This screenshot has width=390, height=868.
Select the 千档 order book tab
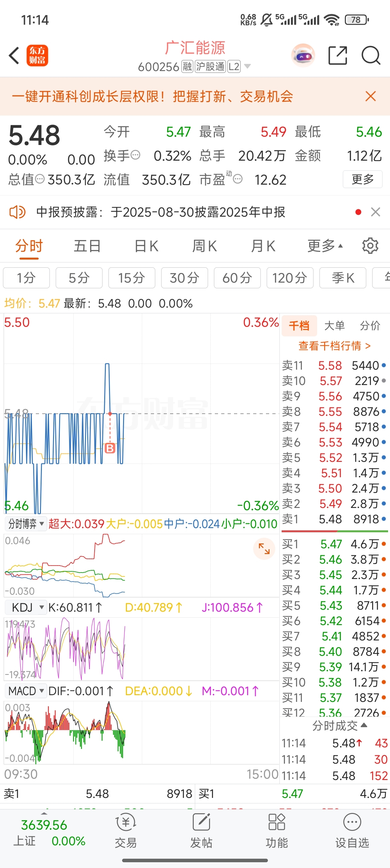(x=299, y=326)
